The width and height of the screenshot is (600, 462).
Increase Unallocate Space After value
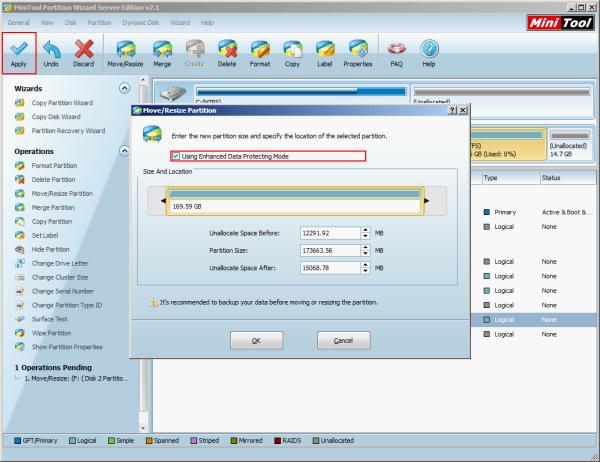(365, 265)
